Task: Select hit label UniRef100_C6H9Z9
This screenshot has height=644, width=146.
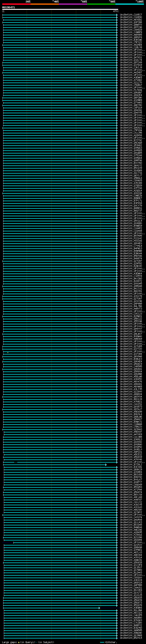Action: pos(131,30)
